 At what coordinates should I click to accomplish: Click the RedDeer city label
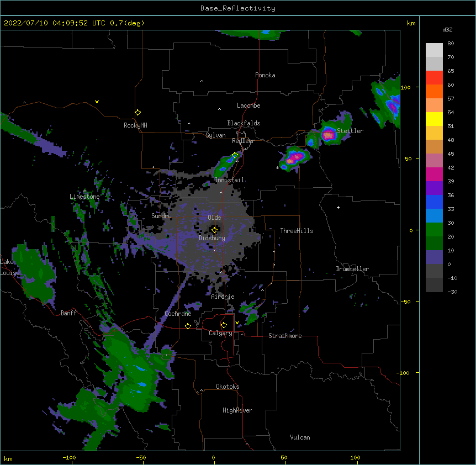coord(243,141)
